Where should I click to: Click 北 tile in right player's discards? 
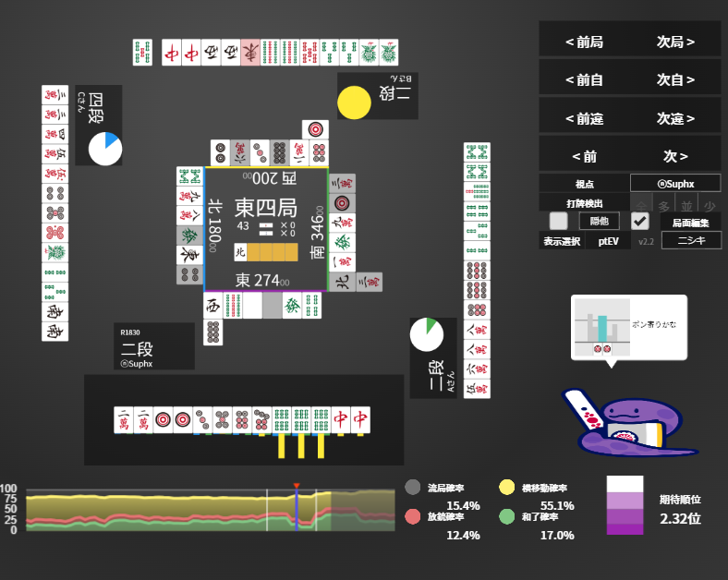(342, 282)
